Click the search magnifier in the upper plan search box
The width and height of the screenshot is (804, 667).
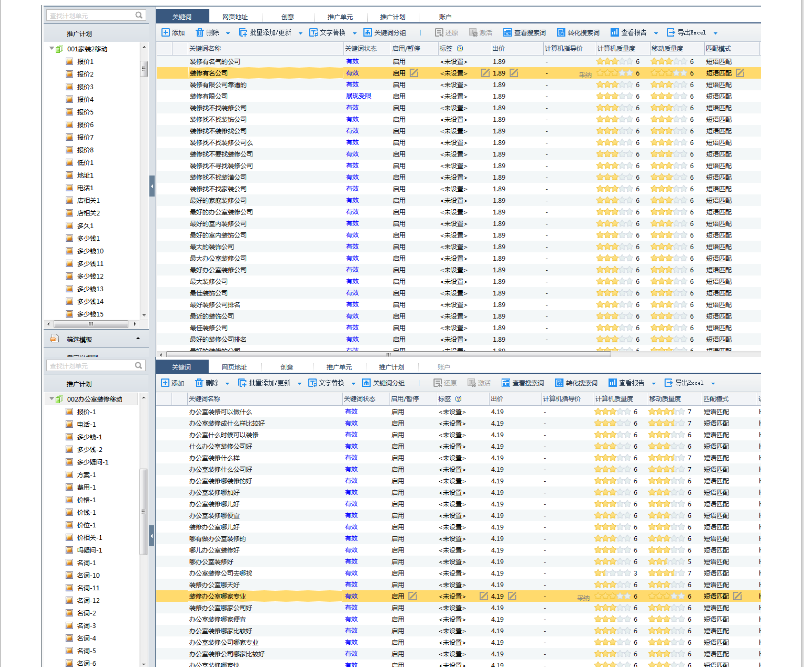click(139, 15)
